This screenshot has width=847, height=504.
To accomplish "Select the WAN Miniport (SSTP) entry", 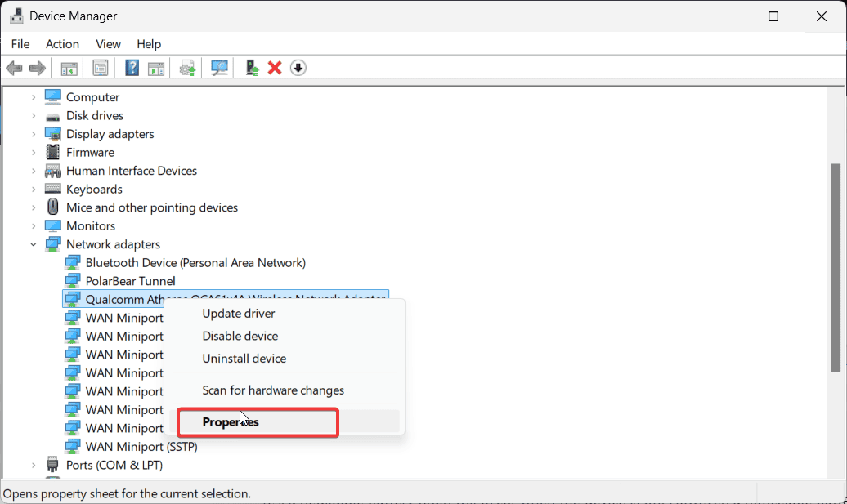I will [x=141, y=446].
